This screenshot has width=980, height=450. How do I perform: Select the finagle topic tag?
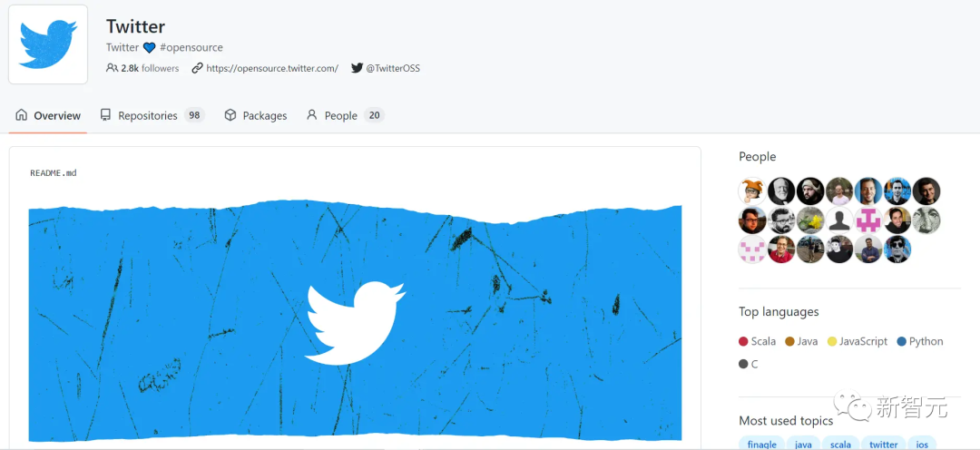[762, 444]
